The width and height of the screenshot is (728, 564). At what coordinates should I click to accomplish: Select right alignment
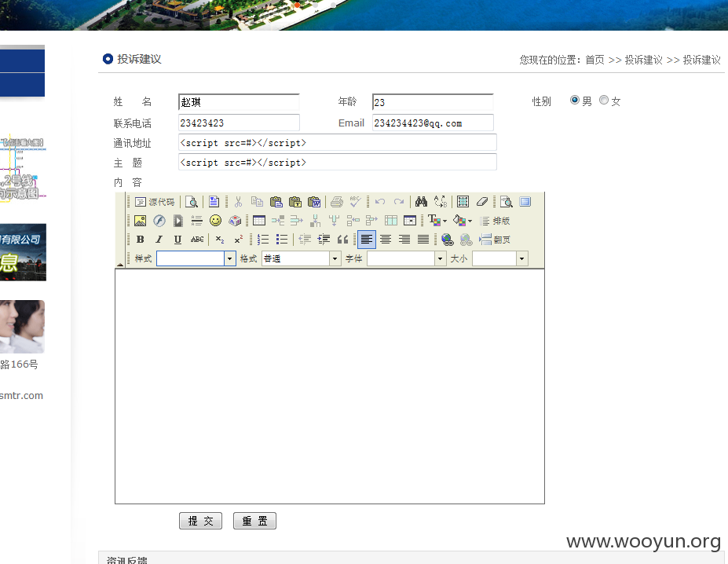404,240
